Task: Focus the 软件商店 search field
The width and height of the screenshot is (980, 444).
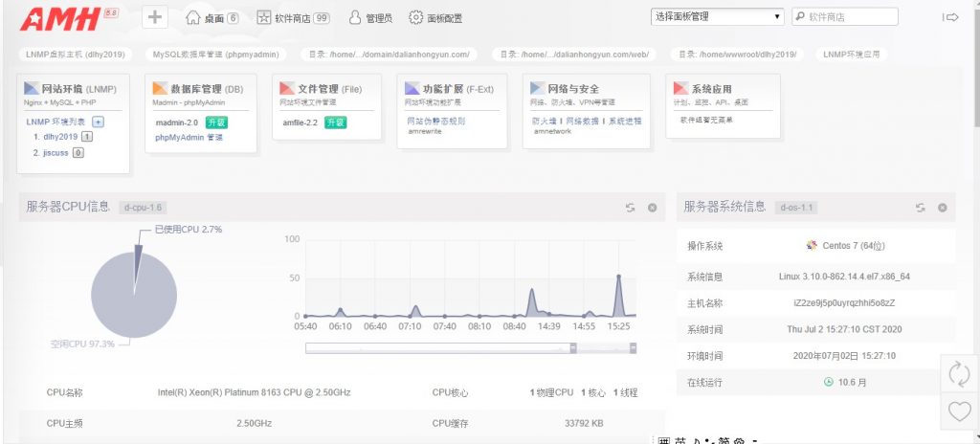Action: click(x=845, y=17)
